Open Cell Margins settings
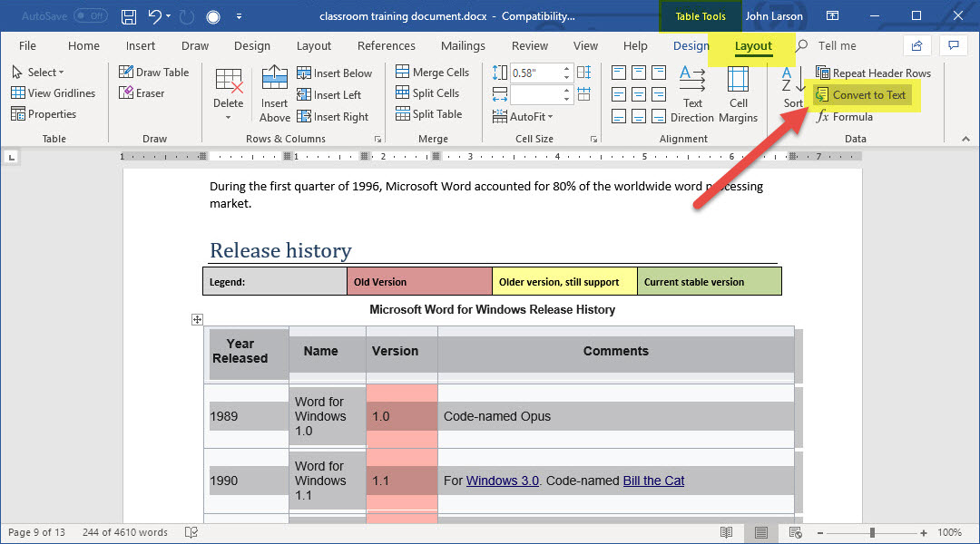The height and width of the screenshot is (544, 980). (738, 93)
